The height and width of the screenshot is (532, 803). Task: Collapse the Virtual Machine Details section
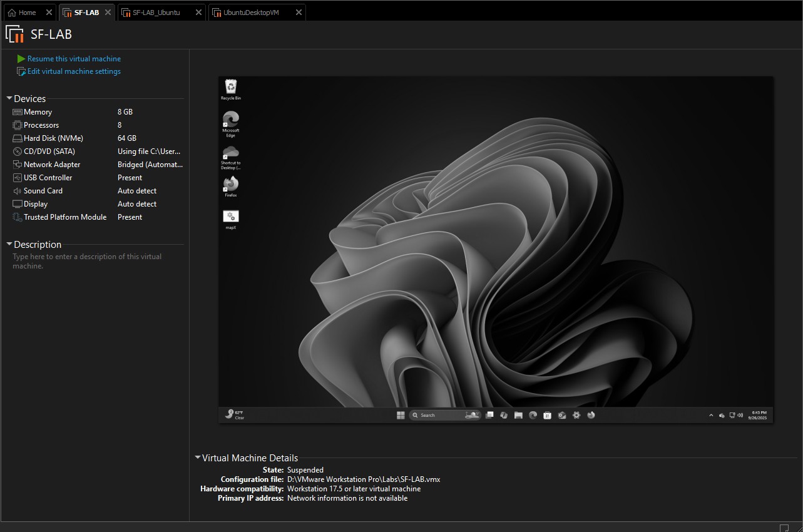[x=198, y=458]
